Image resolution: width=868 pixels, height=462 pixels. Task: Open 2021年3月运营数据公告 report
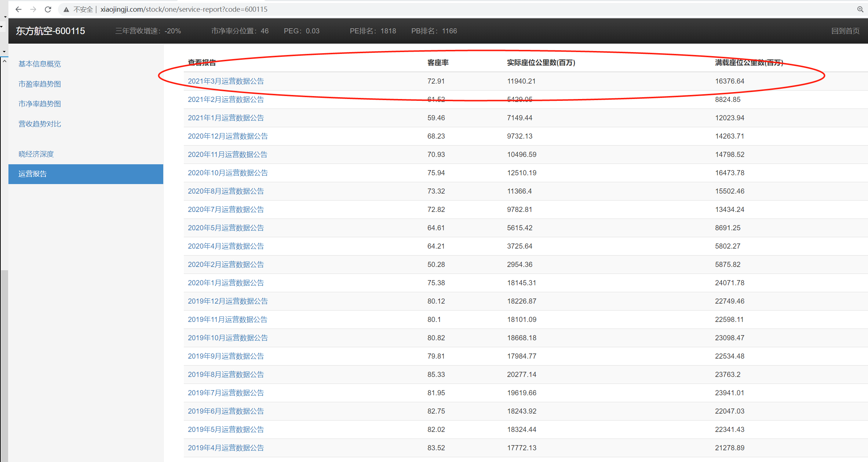click(226, 81)
